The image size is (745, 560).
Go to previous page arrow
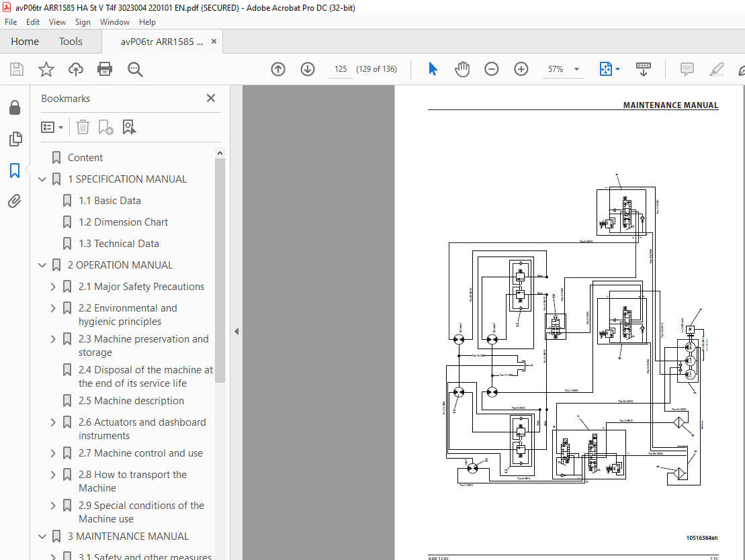[278, 69]
